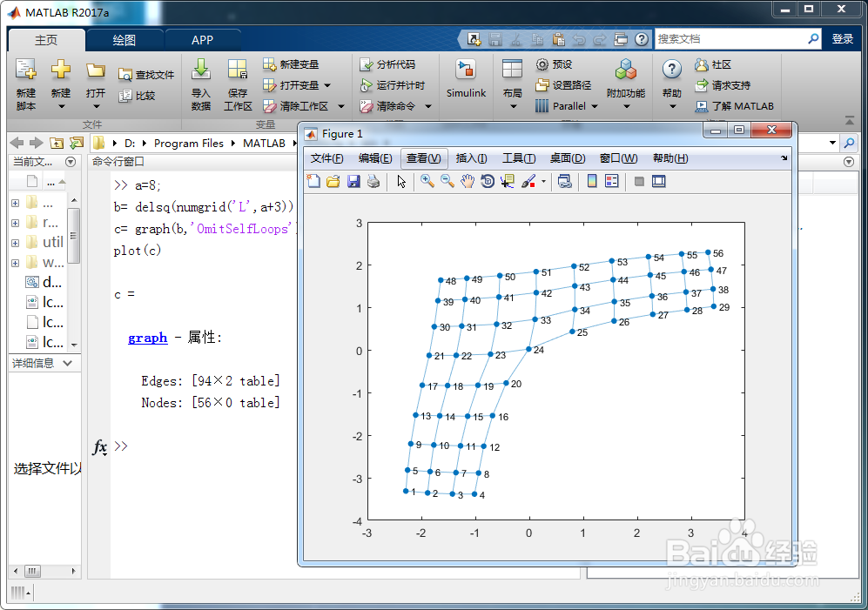Click the 设置路径 set path button
Viewport: 868px width, 610px height.
point(563,85)
